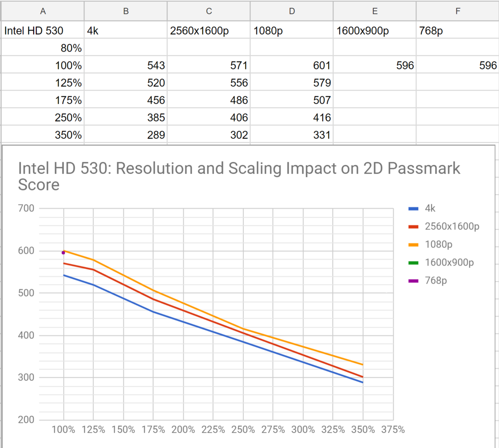The image size is (499, 448).
Task: Select the 350% scaling cell in column A
Action: 43,134
